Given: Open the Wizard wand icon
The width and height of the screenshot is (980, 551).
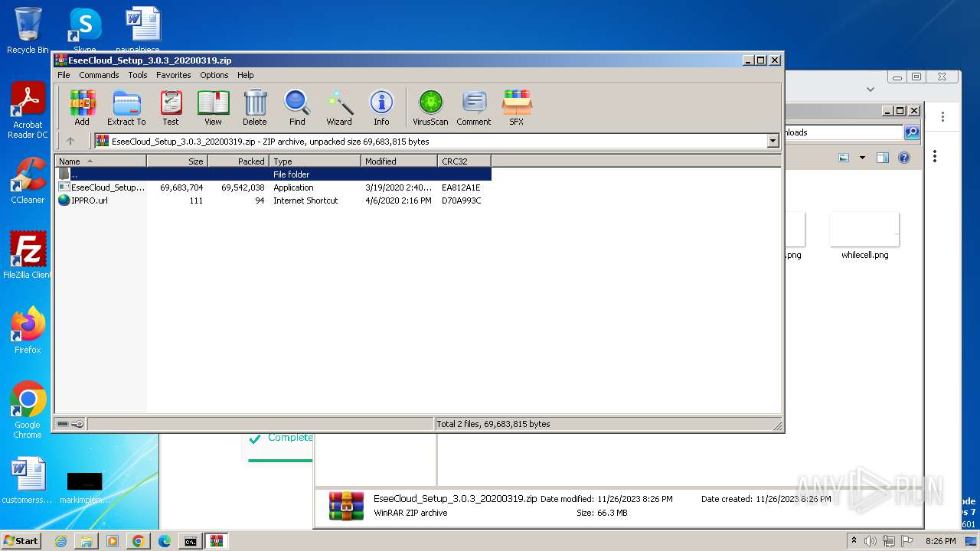Looking at the screenshot, I should (339, 107).
